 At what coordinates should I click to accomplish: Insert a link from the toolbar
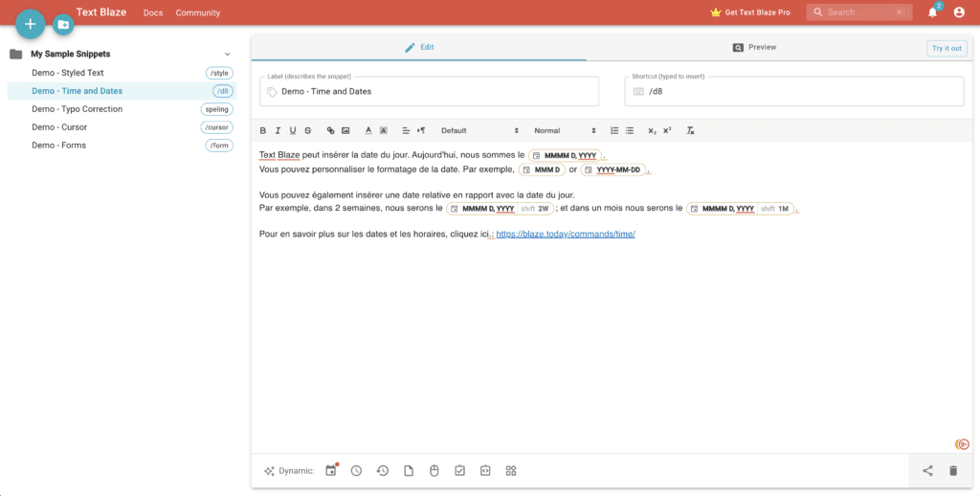(x=330, y=131)
